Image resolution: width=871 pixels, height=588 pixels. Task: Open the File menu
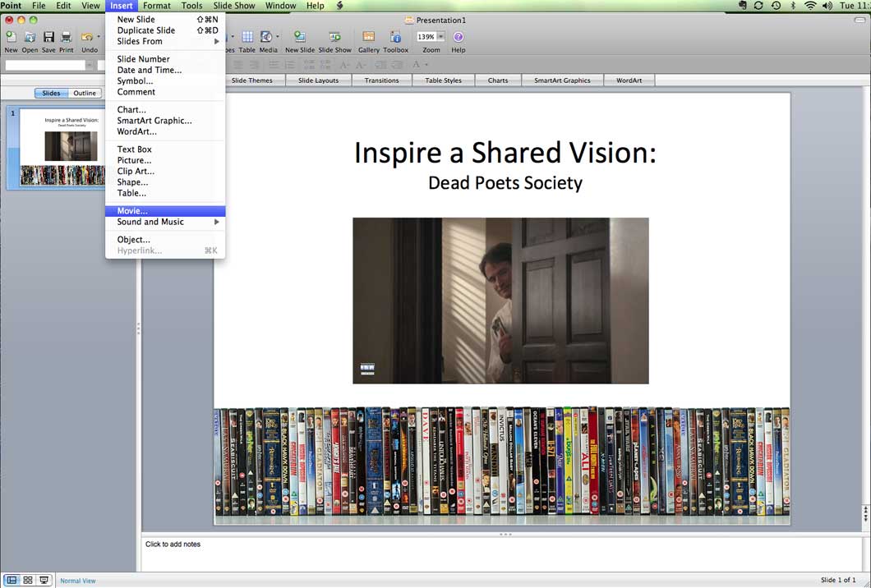coord(39,6)
